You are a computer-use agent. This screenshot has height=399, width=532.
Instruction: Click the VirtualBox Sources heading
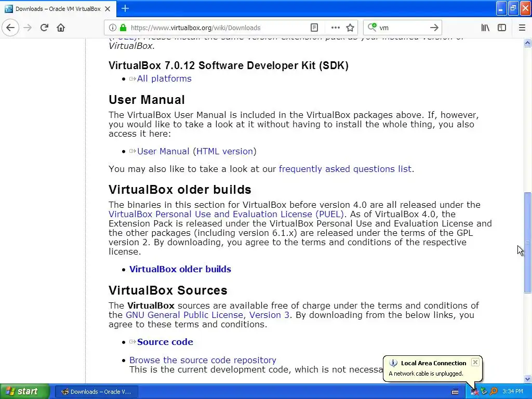coord(168,290)
